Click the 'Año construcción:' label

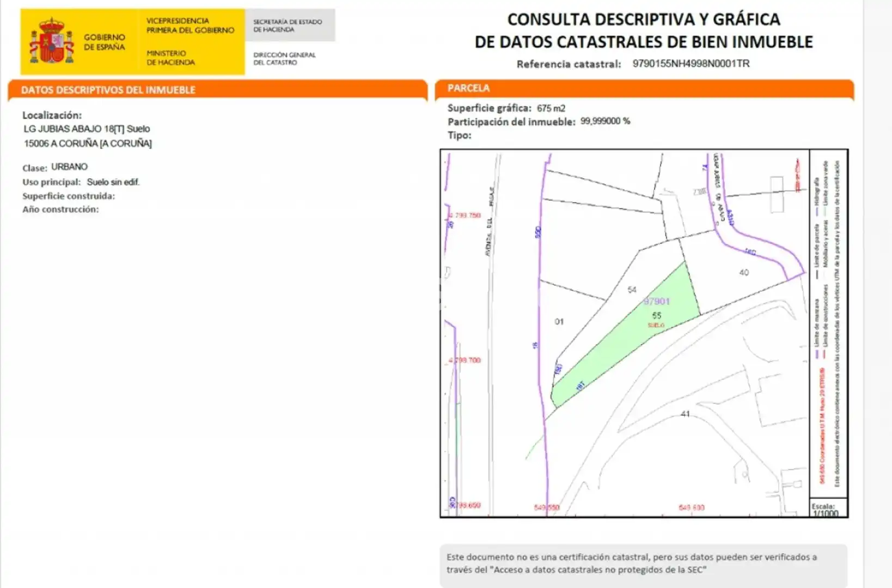coord(60,210)
